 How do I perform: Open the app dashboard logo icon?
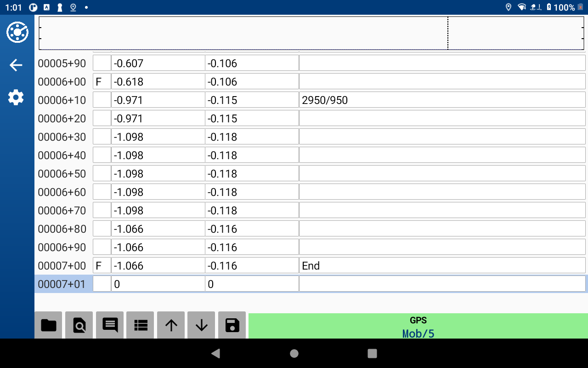(17, 32)
